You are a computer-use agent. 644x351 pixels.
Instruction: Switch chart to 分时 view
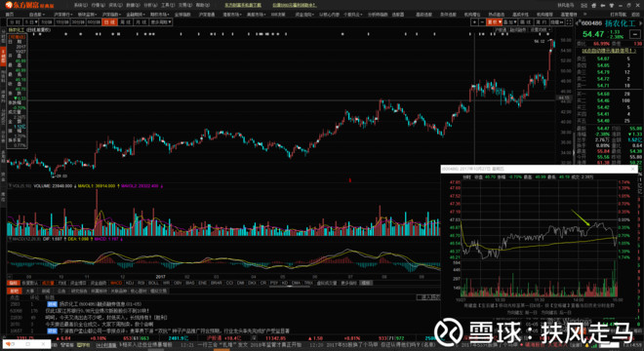(x=16, y=21)
